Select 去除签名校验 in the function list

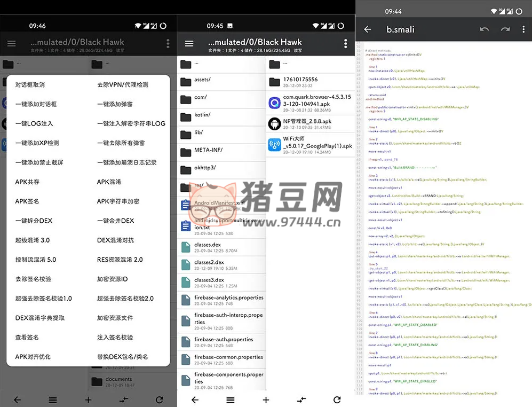(x=33, y=279)
